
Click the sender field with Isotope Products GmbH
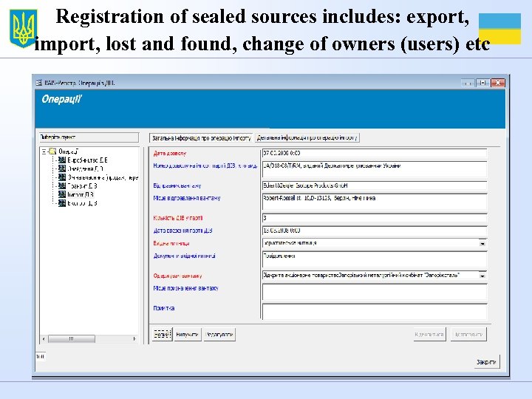tap(375, 185)
